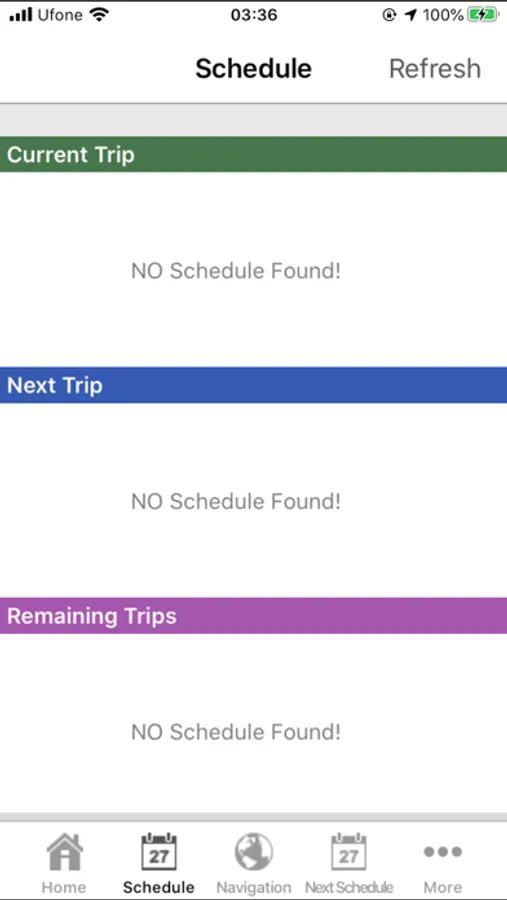This screenshot has height=900, width=507.
Task: Select the Current Trip green header
Action: click(x=253, y=154)
